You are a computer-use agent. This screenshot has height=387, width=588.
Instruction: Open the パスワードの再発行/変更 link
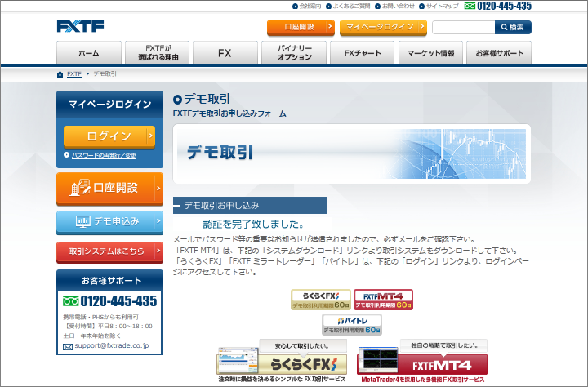tap(104, 155)
